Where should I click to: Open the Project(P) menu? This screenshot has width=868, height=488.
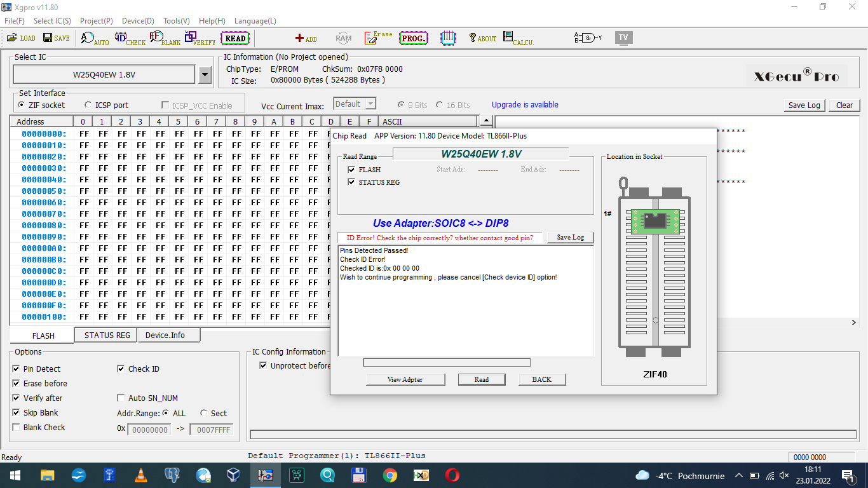(x=97, y=21)
